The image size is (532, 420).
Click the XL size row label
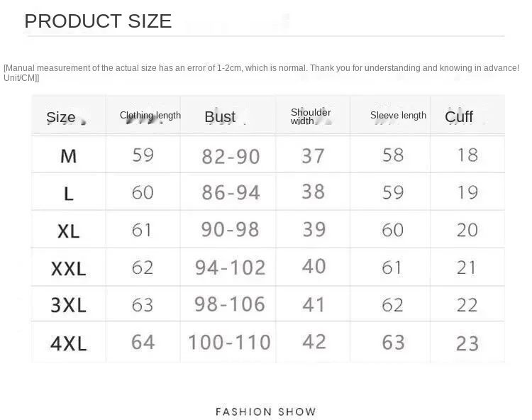click(68, 231)
